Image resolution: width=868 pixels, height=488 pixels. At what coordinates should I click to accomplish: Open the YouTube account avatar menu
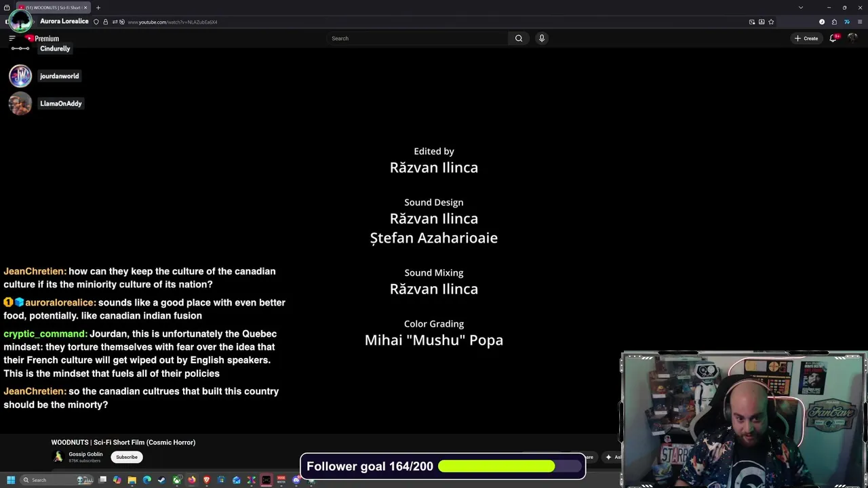click(x=852, y=39)
